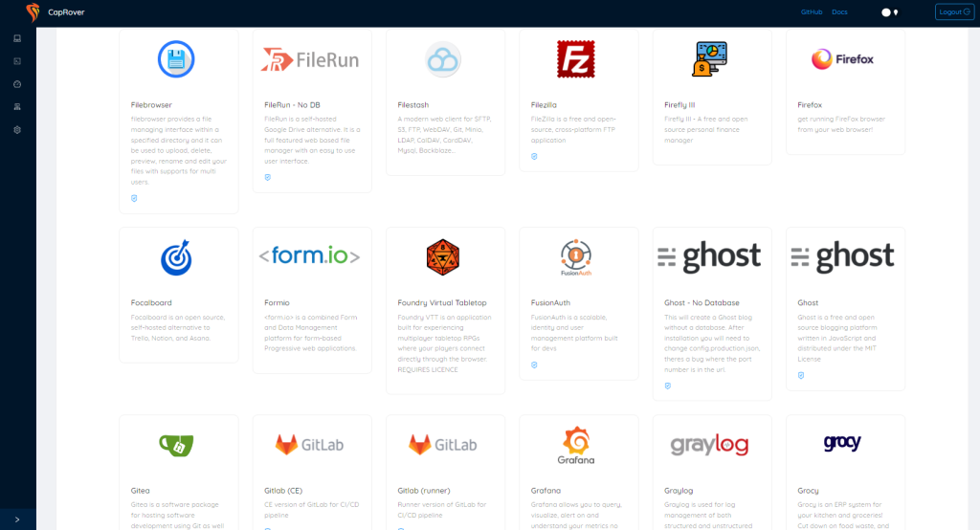Select the Graylog logo
The image size is (980, 530).
709,445
